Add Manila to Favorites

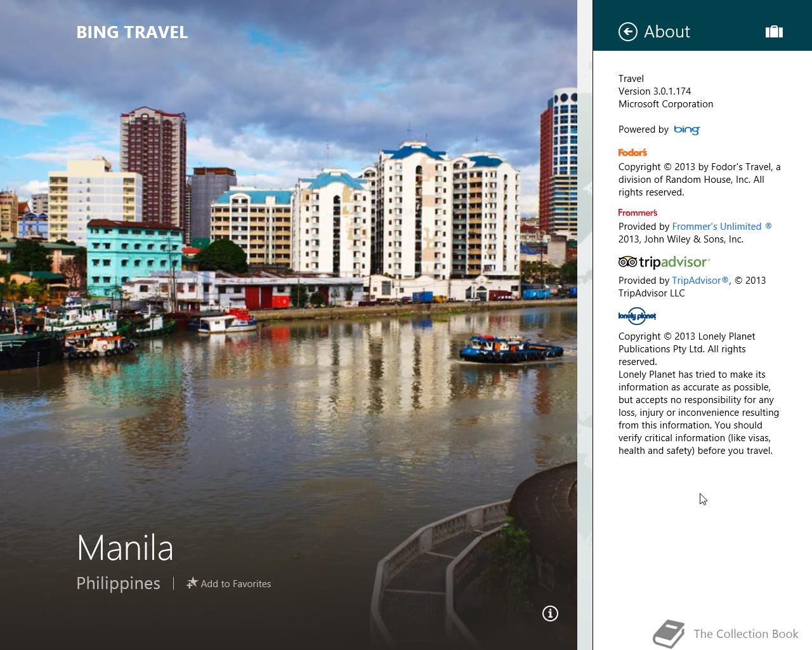coord(228,583)
